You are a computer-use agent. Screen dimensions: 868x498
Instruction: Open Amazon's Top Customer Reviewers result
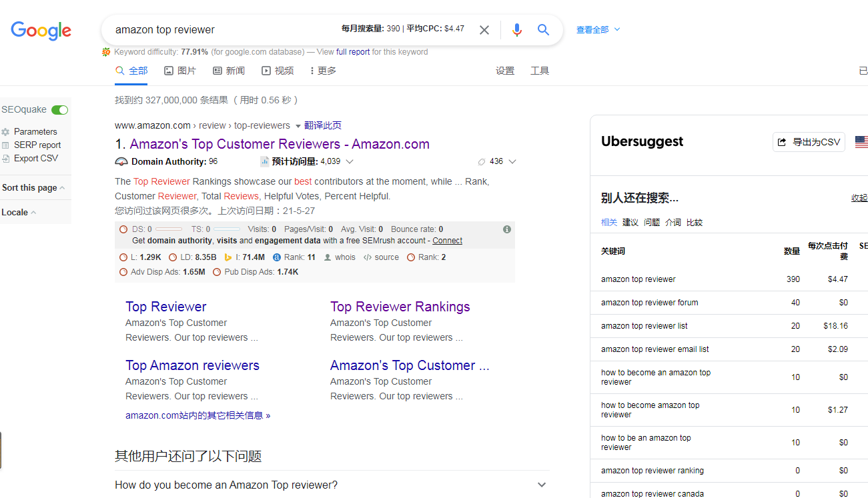[280, 144]
